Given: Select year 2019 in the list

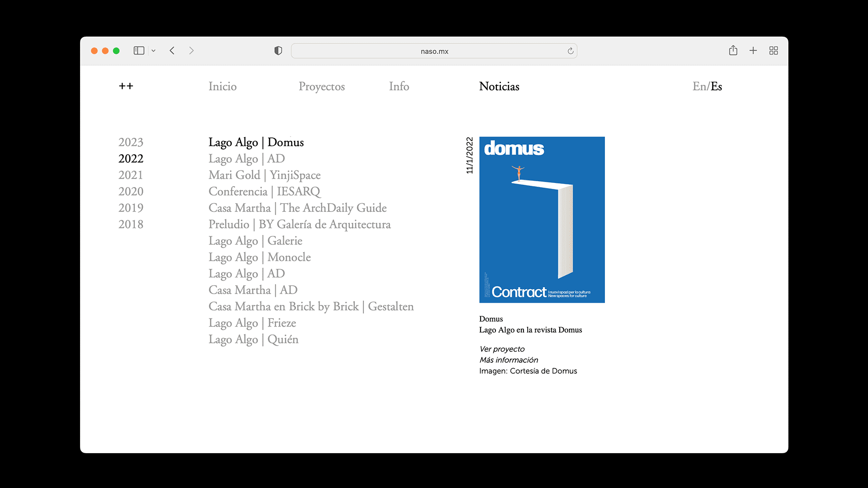Looking at the screenshot, I should pyautogui.click(x=131, y=208).
